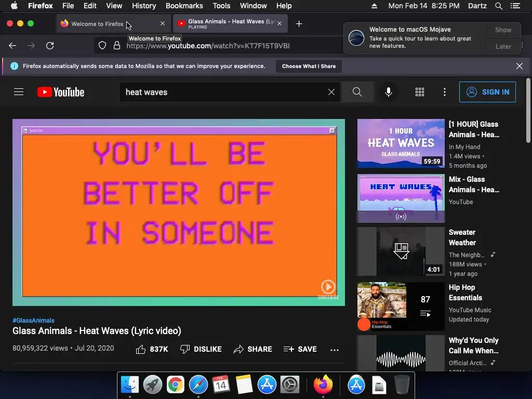
Task: Click Choose What I Share button
Action: point(309,66)
